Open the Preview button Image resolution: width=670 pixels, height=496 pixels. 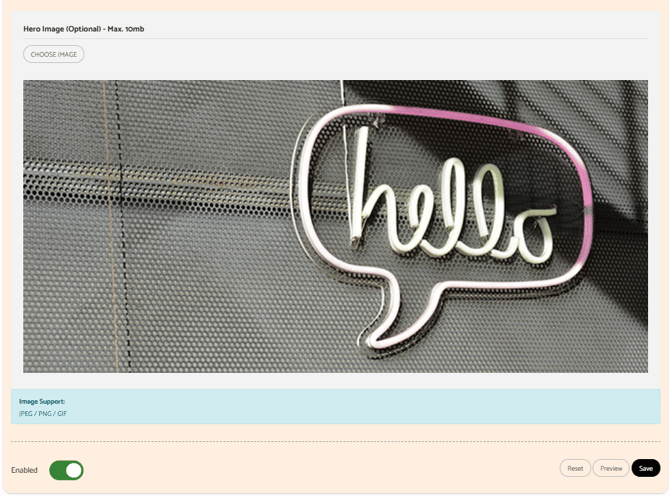point(611,468)
